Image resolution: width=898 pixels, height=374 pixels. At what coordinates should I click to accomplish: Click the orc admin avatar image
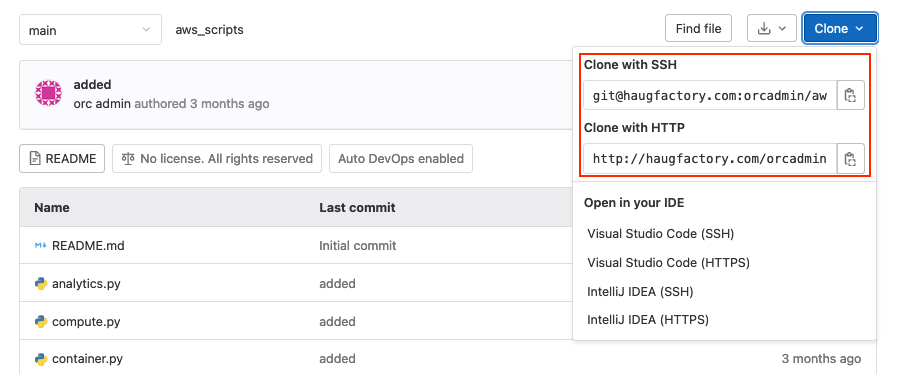[x=49, y=93]
